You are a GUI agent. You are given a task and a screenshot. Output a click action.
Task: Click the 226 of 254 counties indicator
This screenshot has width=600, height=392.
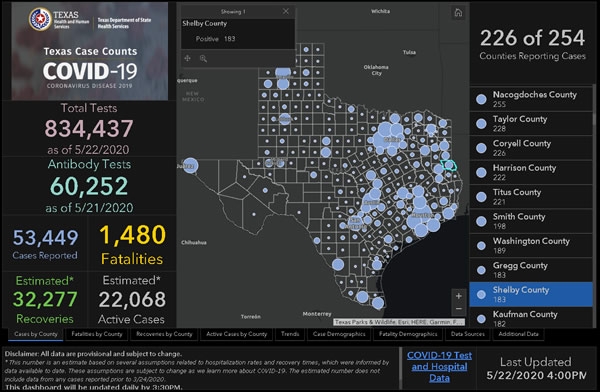pyautogui.click(x=532, y=38)
